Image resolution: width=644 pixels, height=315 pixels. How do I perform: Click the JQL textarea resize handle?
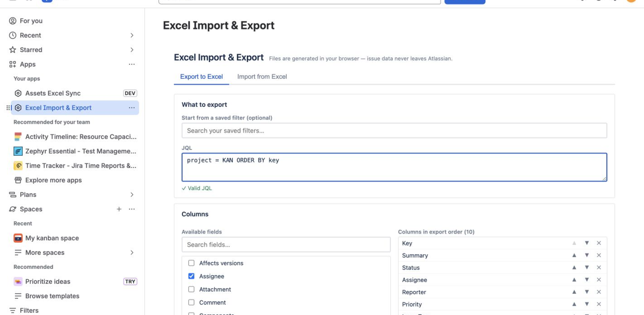tap(604, 178)
